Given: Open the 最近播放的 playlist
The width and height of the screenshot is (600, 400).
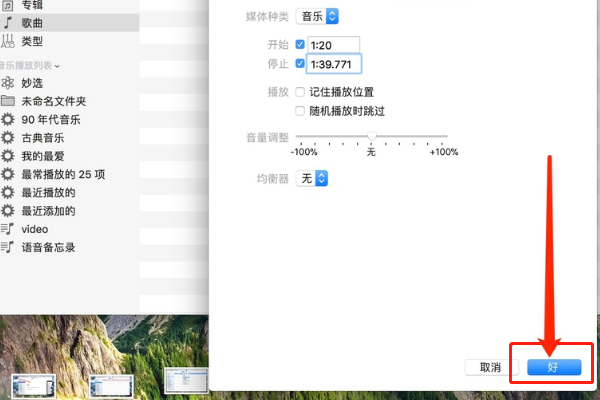Looking at the screenshot, I should click(x=48, y=193).
